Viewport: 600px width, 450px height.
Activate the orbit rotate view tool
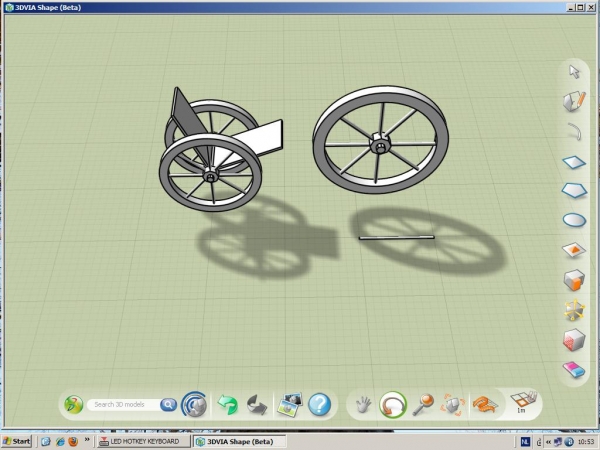(393, 404)
